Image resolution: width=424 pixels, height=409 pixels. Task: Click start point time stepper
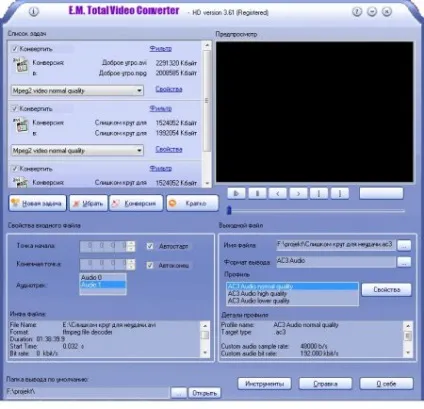coord(131,246)
